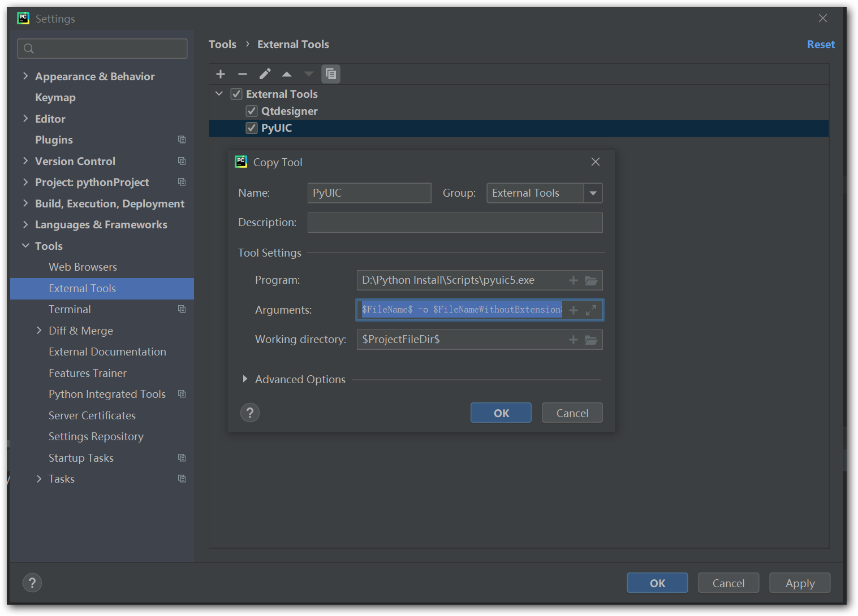
Task: Open Plugins settings page
Action: tap(54, 140)
